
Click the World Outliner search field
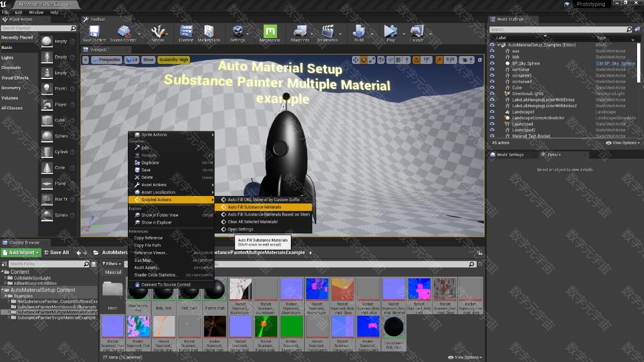[x=560, y=29]
